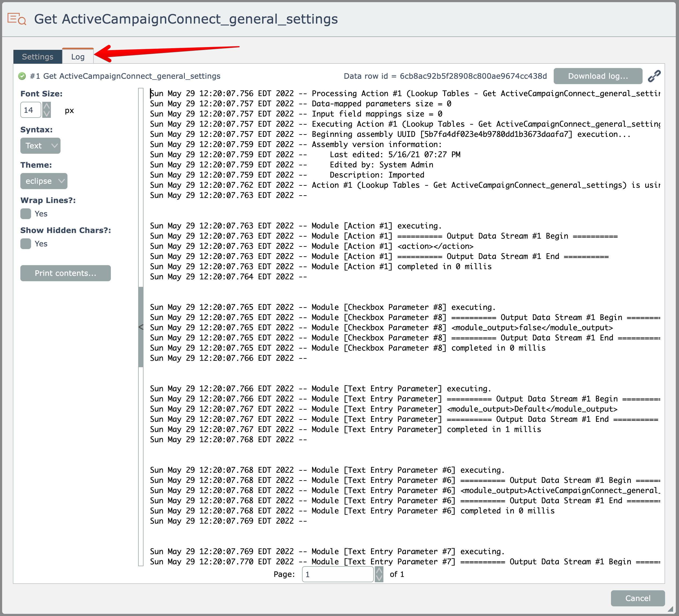Enable the Wrap Lines checkbox
The height and width of the screenshot is (616, 679).
point(26,214)
